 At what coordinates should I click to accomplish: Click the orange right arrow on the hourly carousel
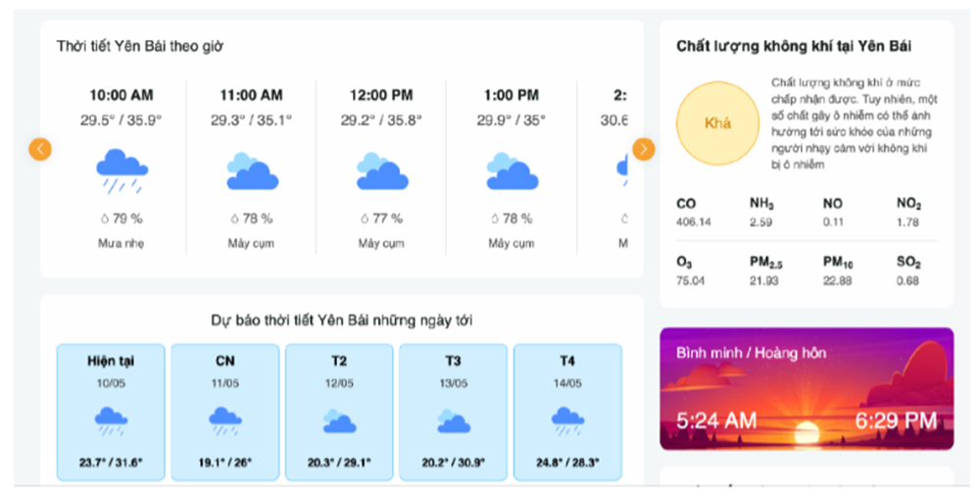[x=643, y=149]
